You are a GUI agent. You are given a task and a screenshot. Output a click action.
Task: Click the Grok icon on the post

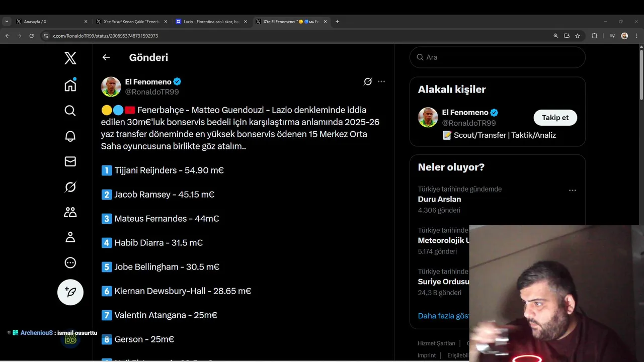(x=368, y=81)
